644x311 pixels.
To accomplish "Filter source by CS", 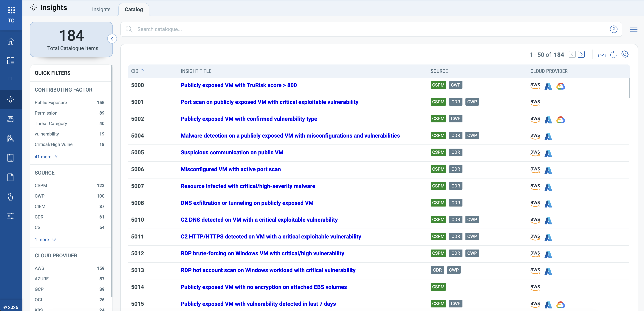I will 69,227.
